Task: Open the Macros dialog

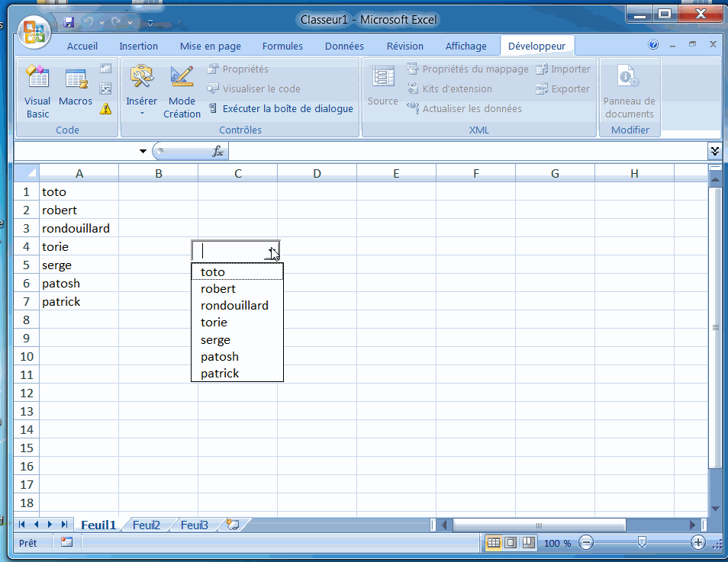Action: click(76, 86)
